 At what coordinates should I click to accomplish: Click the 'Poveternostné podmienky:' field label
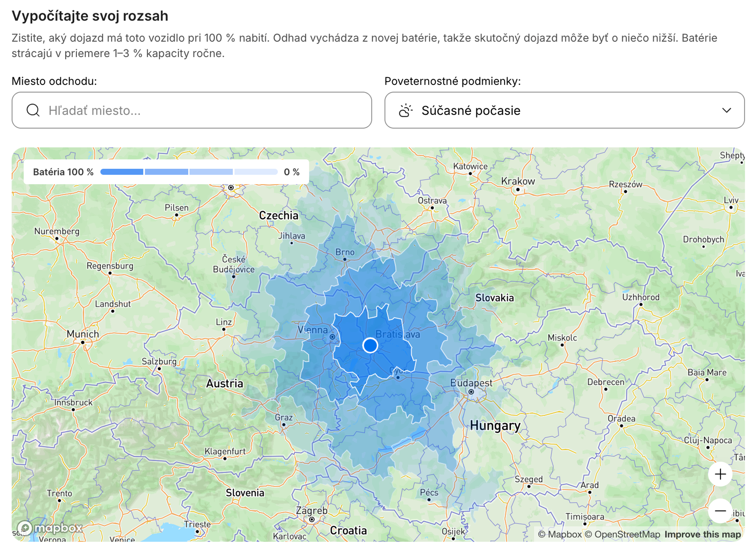[x=452, y=81]
